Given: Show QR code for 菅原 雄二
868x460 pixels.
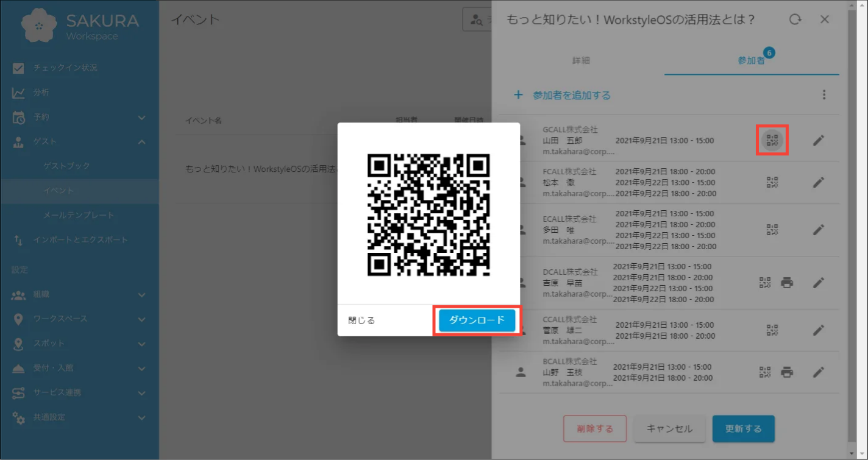Looking at the screenshot, I should 772,330.
